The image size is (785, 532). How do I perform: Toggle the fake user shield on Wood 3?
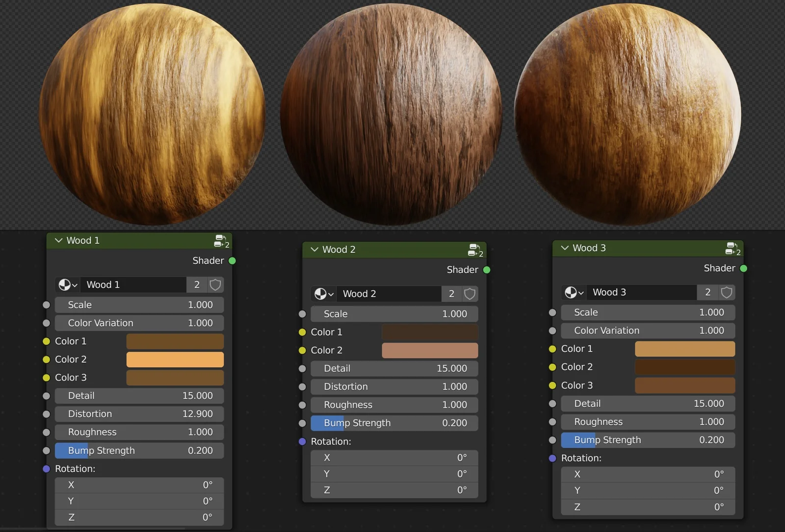tap(727, 292)
